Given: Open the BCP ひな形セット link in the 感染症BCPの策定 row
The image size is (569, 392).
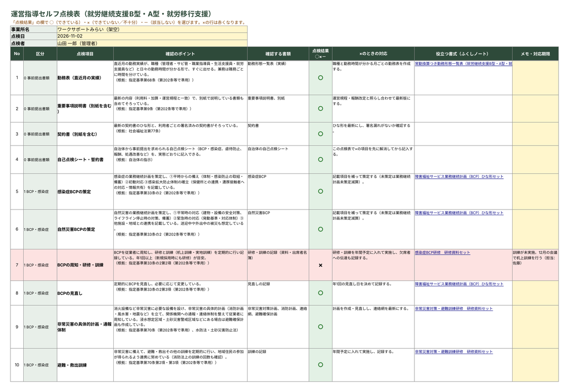Looking at the screenshot, I should click(459, 176).
